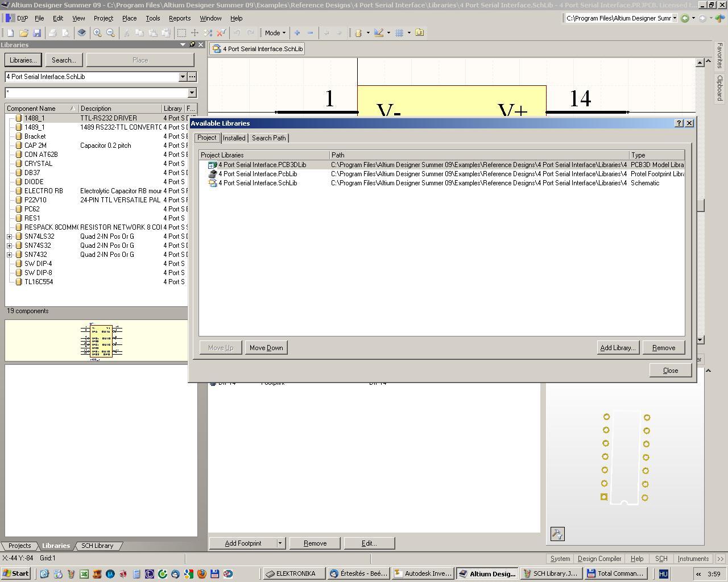This screenshot has height=582, width=728.
Task: Click the Move selection cross-arrows icon
Action: coord(195,33)
